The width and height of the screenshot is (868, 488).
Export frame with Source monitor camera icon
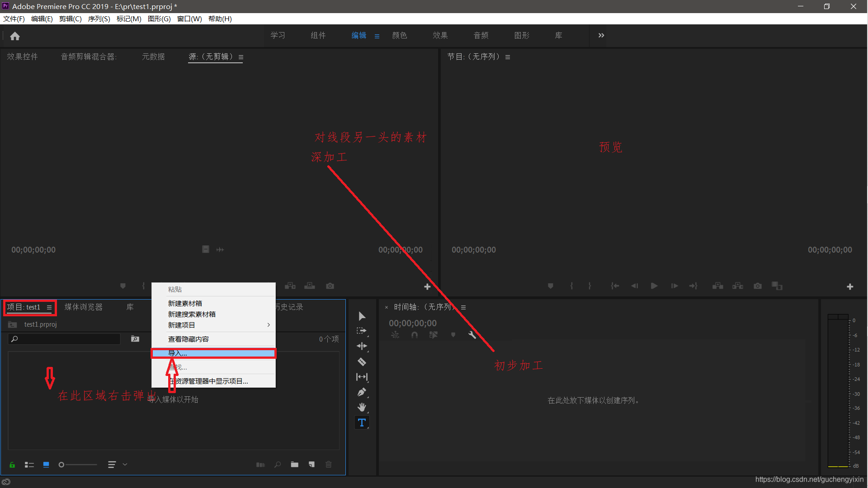click(330, 286)
